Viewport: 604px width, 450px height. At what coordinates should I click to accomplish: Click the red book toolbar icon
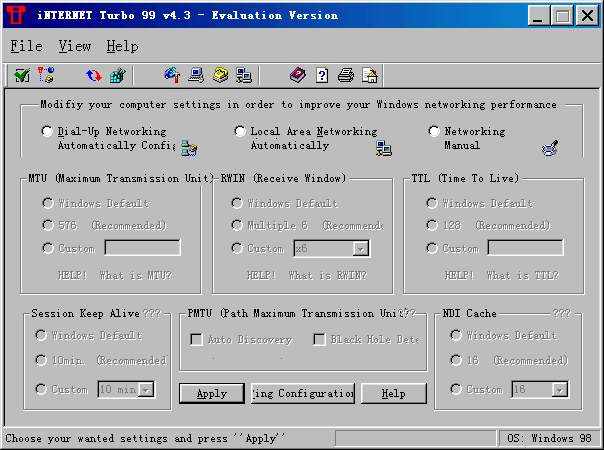pos(298,75)
